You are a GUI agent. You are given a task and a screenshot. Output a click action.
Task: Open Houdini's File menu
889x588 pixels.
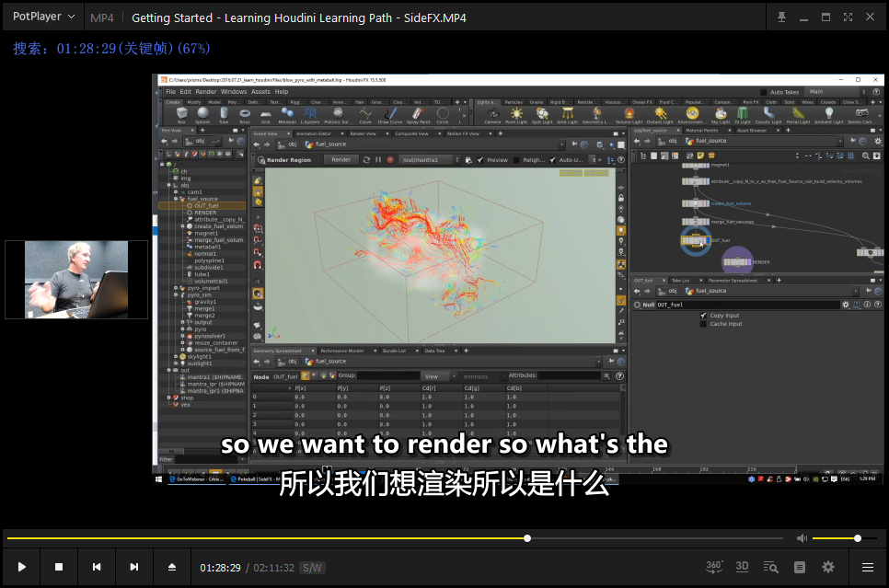point(173,91)
